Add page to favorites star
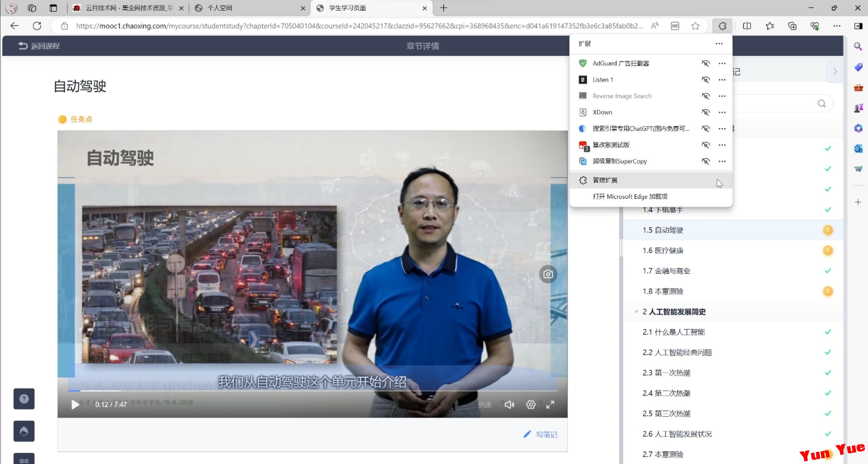Image resolution: width=868 pixels, height=464 pixels. pyautogui.click(x=695, y=26)
